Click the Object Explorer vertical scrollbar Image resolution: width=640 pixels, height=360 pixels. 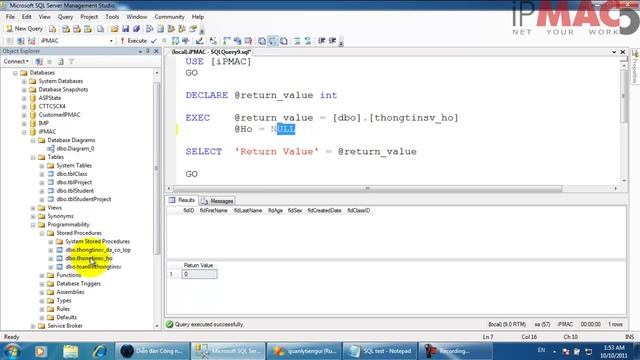157,169
